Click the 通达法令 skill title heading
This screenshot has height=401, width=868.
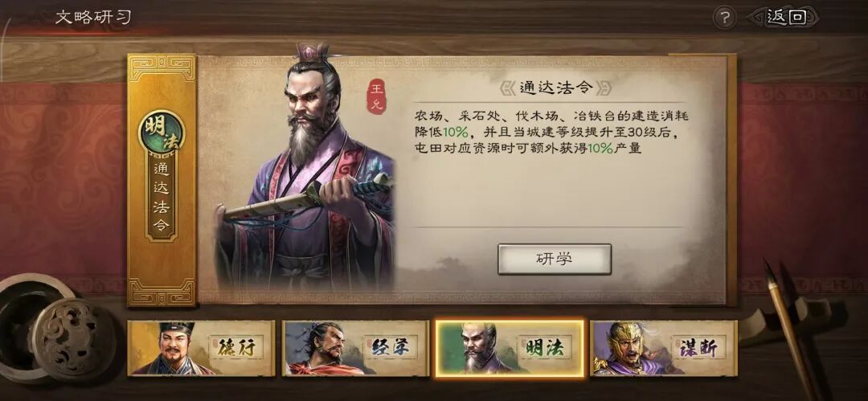coord(556,87)
